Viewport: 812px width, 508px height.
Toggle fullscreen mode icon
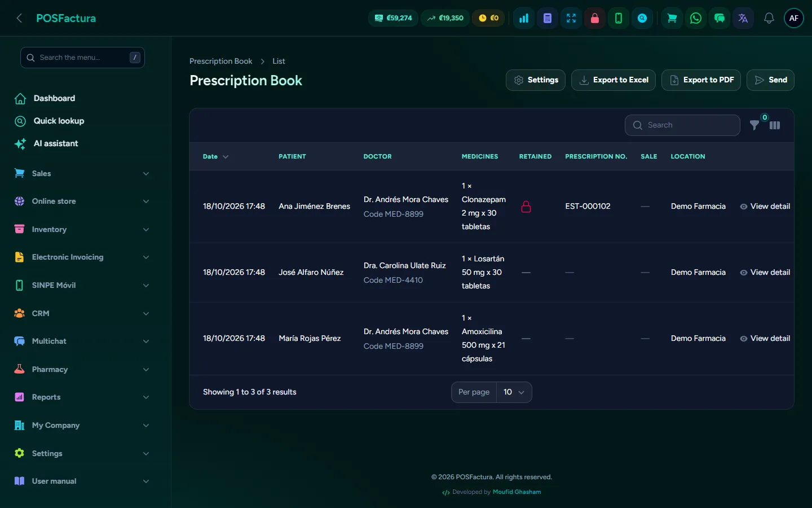pyautogui.click(x=571, y=18)
